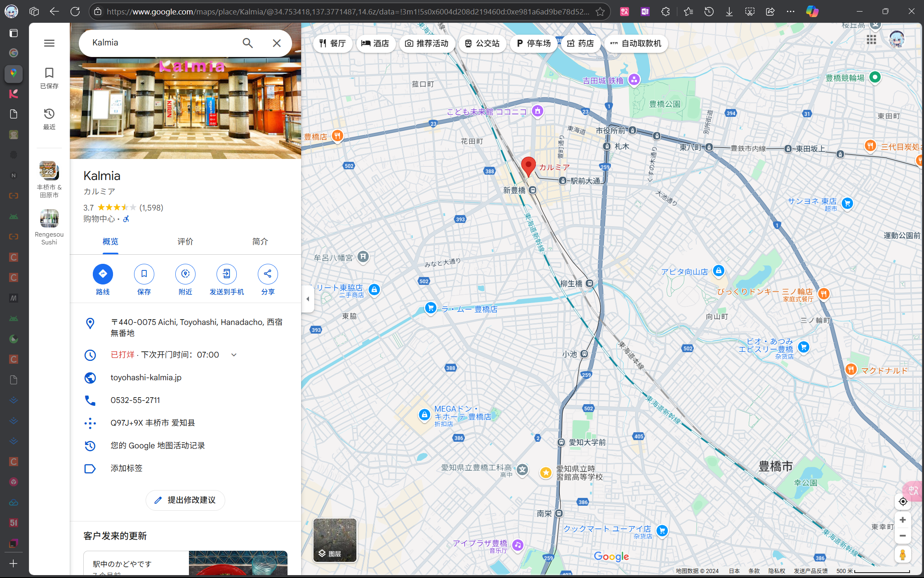The height and width of the screenshot is (578, 924).
Task: Click Send product feedback (发送产品反馈) link
Action: pyautogui.click(x=811, y=571)
